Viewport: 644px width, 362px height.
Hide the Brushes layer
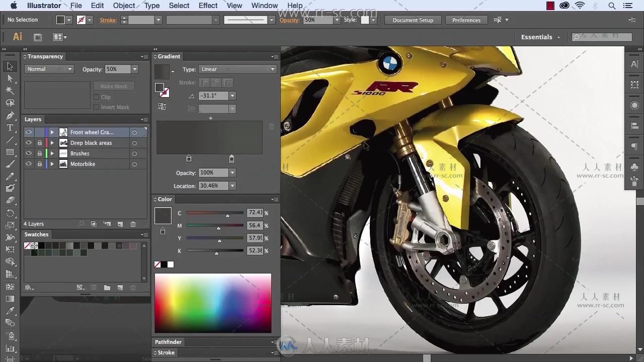[29, 153]
